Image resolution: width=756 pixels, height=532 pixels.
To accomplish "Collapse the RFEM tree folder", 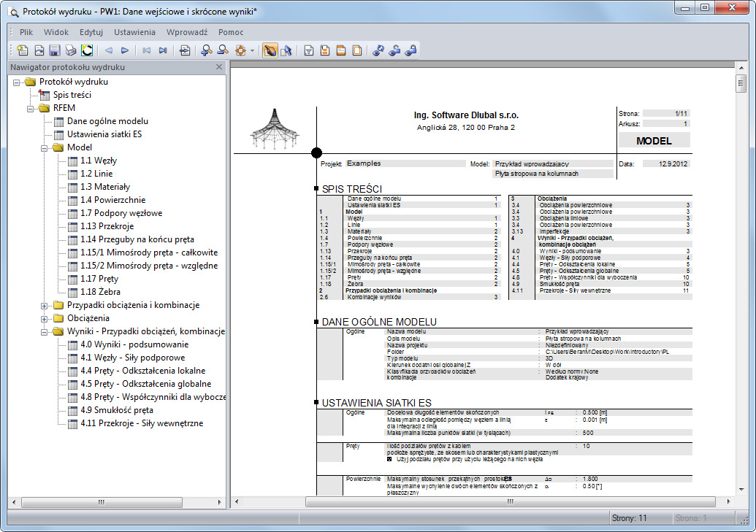I will [x=31, y=109].
